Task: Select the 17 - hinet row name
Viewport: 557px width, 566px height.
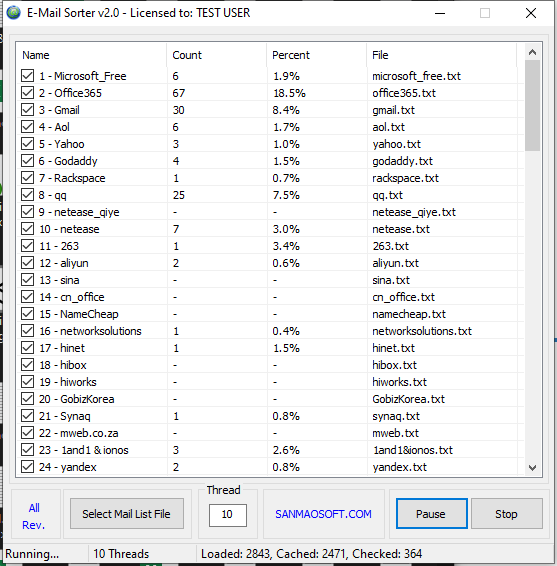Action: (x=62, y=348)
